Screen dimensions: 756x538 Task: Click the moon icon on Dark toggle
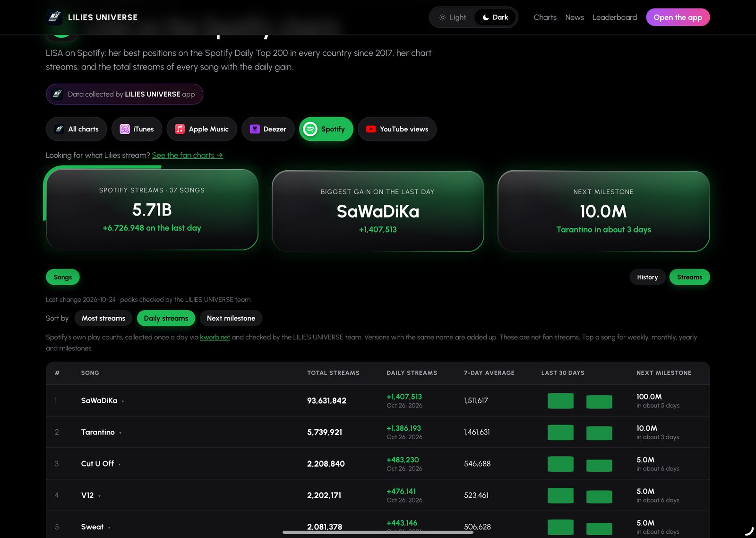[x=485, y=17]
